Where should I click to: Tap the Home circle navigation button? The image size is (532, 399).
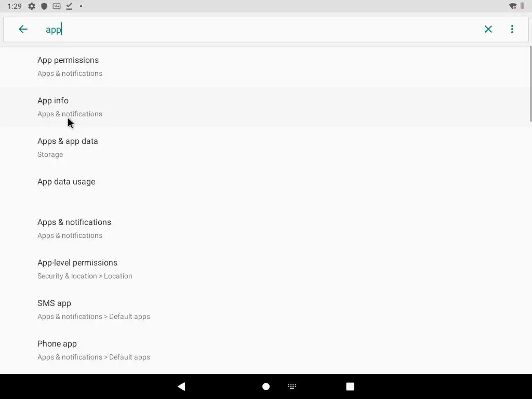coord(266,387)
